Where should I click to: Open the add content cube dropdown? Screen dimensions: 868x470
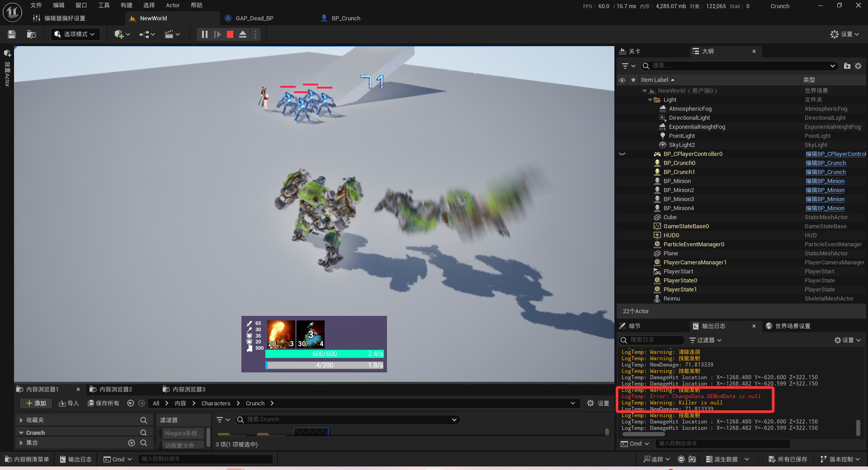coord(122,34)
